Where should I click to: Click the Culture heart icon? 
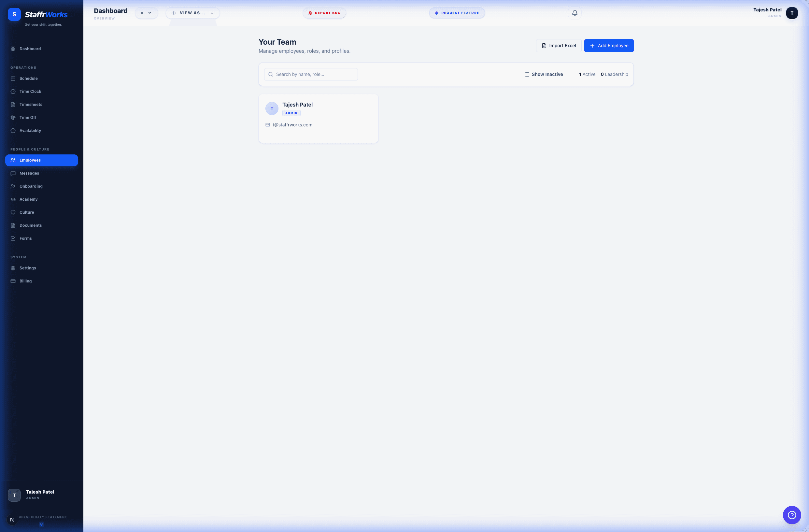tap(13, 212)
